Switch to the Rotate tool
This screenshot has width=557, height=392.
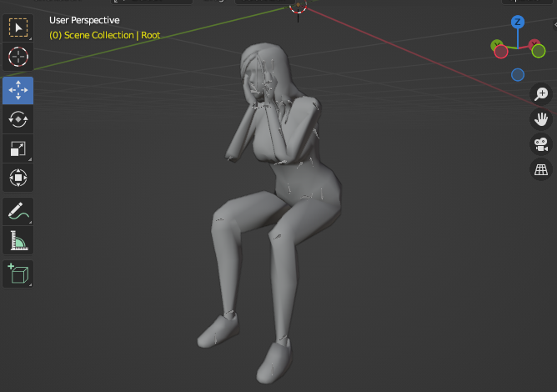pyautogui.click(x=18, y=119)
